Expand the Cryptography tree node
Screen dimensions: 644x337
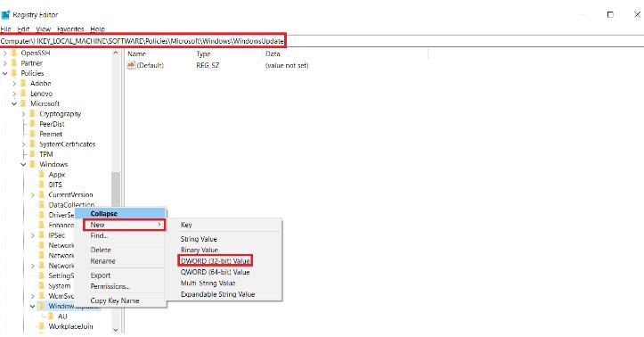point(23,114)
